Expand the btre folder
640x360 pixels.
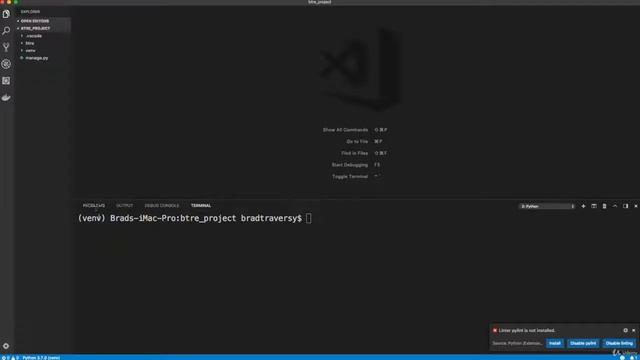click(42, 43)
